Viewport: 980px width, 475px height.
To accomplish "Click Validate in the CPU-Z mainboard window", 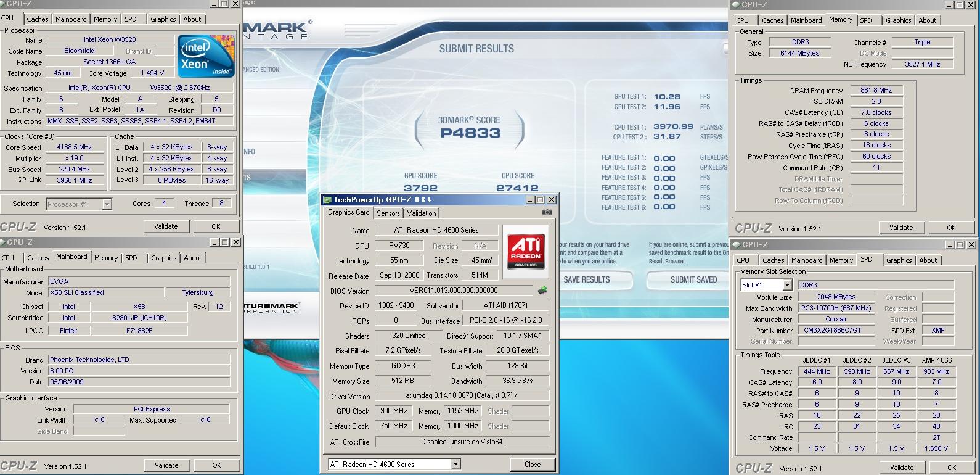I will coord(166,465).
